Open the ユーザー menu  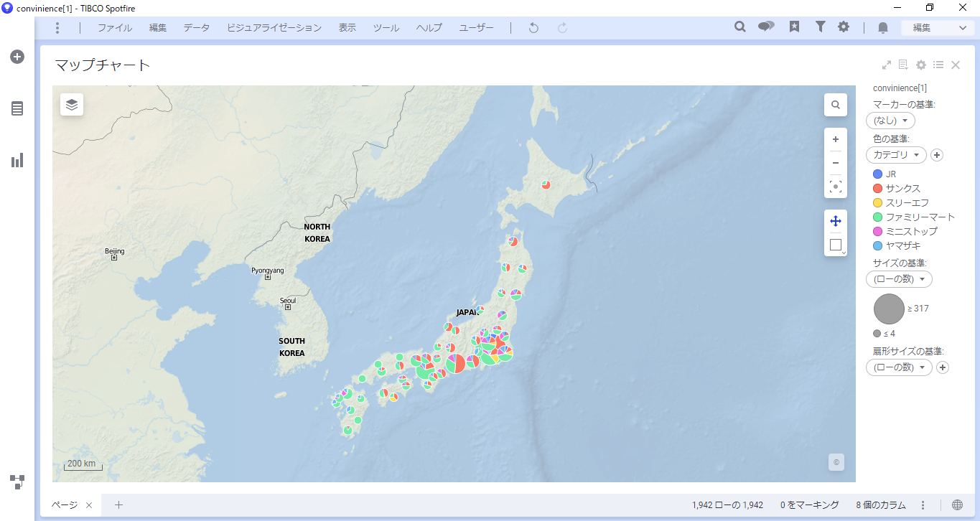pos(477,27)
